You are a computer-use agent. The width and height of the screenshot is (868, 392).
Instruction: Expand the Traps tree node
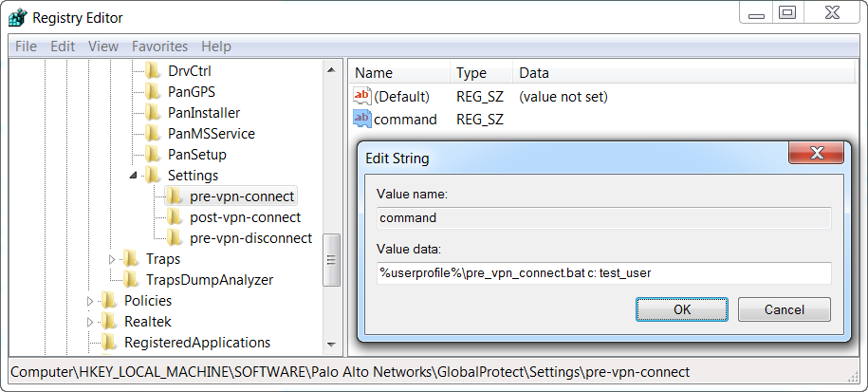[112, 259]
